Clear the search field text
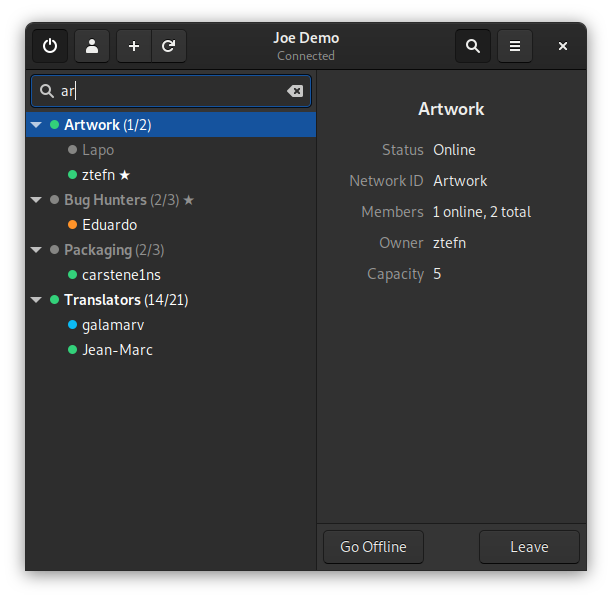Image resolution: width=612 pixels, height=599 pixels. coord(295,91)
